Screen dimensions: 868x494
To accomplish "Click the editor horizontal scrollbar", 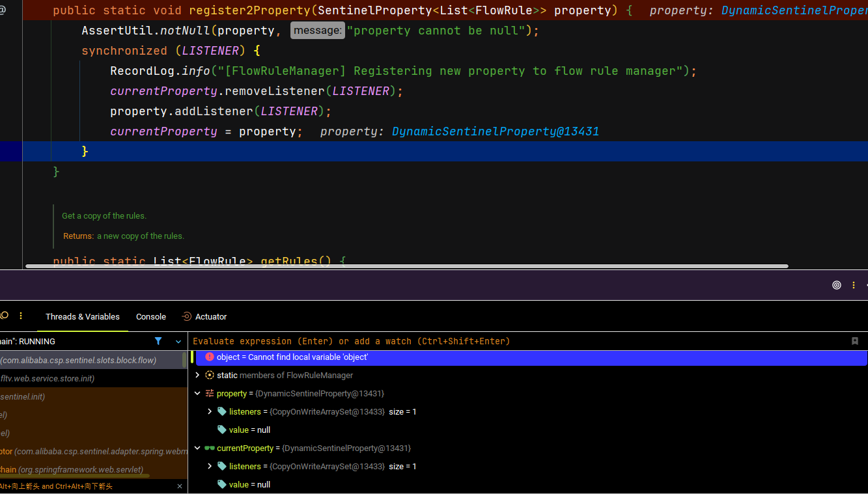I will [407, 266].
